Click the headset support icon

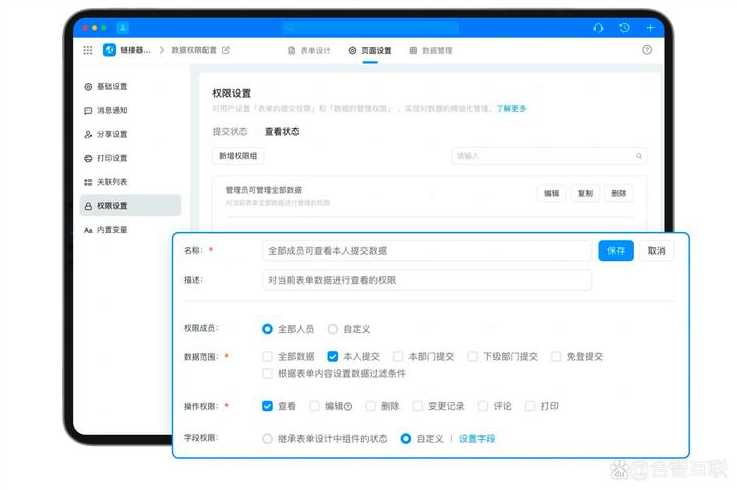pyautogui.click(x=598, y=28)
